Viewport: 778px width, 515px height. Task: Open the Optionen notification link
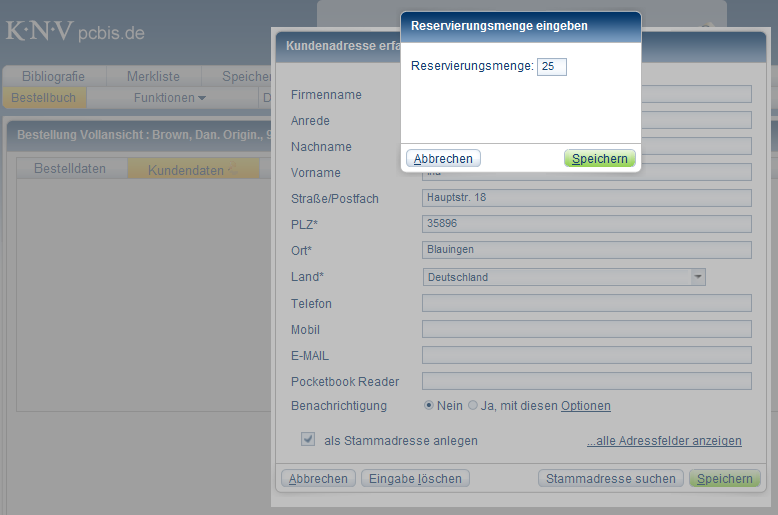pos(585,406)
